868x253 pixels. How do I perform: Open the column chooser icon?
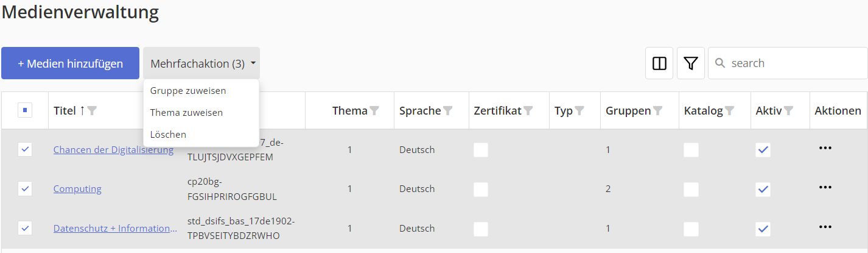659,63
